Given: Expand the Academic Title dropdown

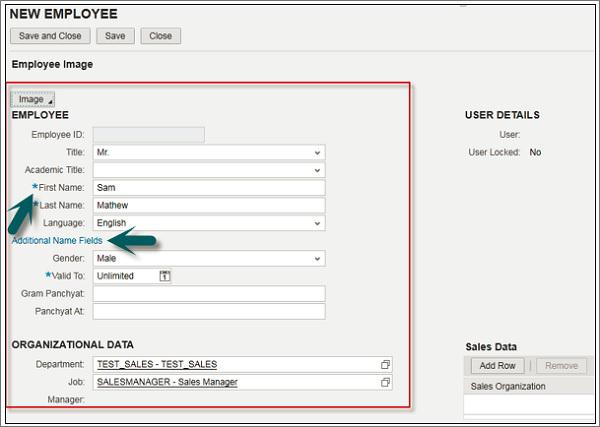Looking at the screenshot, I should tap(317, 170).
